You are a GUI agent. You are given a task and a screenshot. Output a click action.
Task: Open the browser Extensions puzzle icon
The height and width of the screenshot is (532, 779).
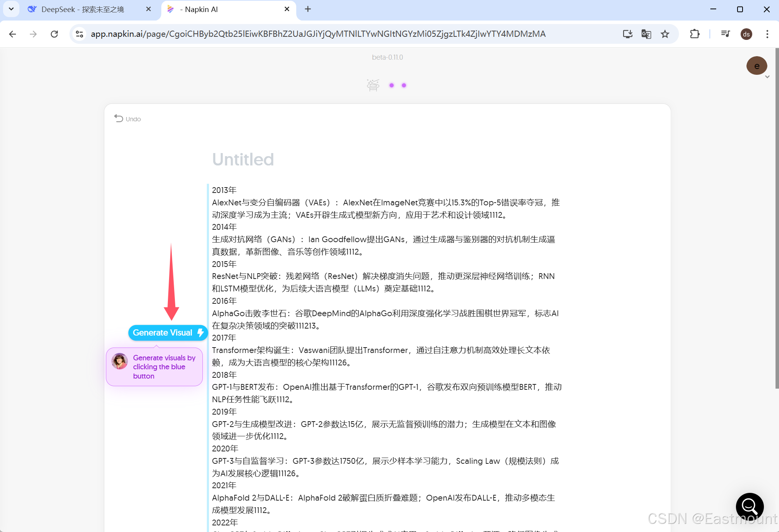point(694,34)
